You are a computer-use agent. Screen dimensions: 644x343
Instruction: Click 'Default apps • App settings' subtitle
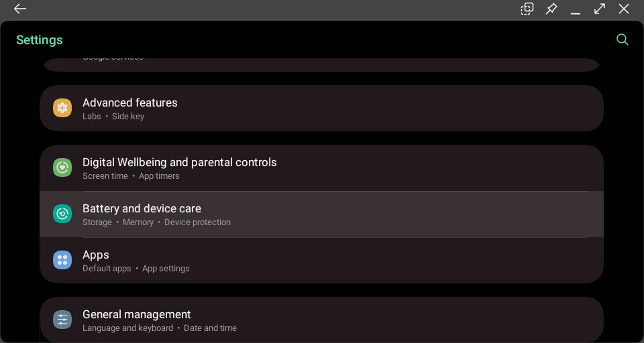136,269
